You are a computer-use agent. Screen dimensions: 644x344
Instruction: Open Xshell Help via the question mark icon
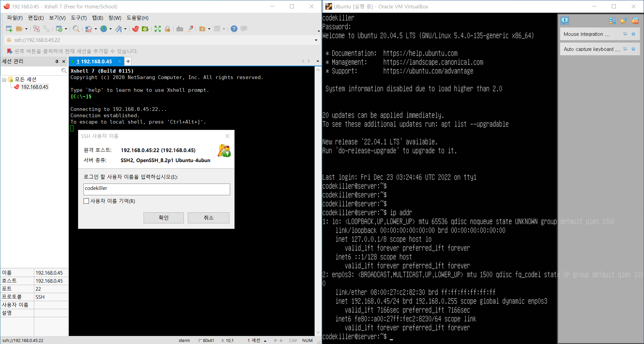pyautogui.click(x=234, y=29)
